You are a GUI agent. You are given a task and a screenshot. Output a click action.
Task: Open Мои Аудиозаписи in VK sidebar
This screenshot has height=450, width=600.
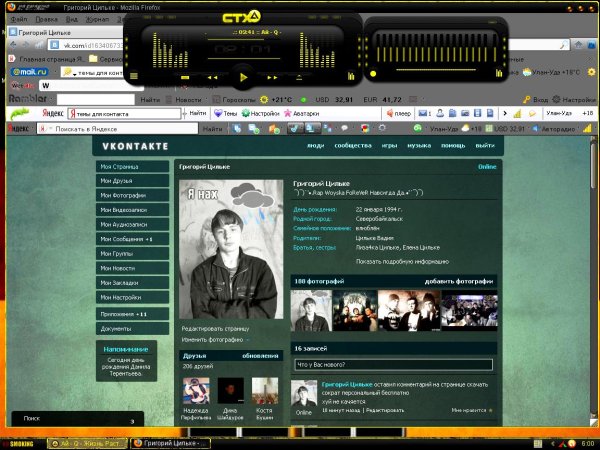(x=132, y=224)
